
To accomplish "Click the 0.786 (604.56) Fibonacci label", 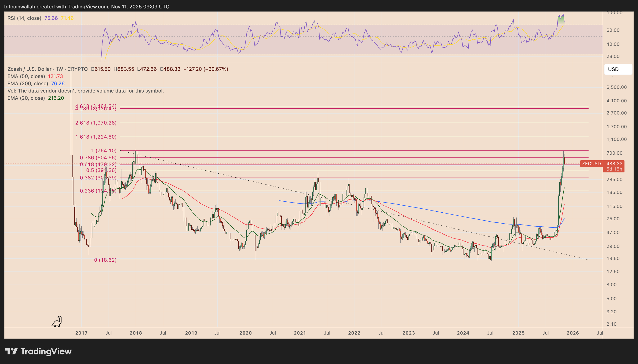I will (x=98, y=157).
